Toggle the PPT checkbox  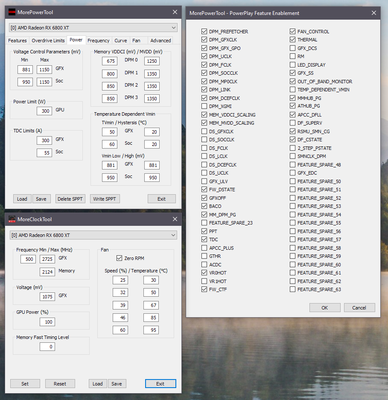pos(204,231)
